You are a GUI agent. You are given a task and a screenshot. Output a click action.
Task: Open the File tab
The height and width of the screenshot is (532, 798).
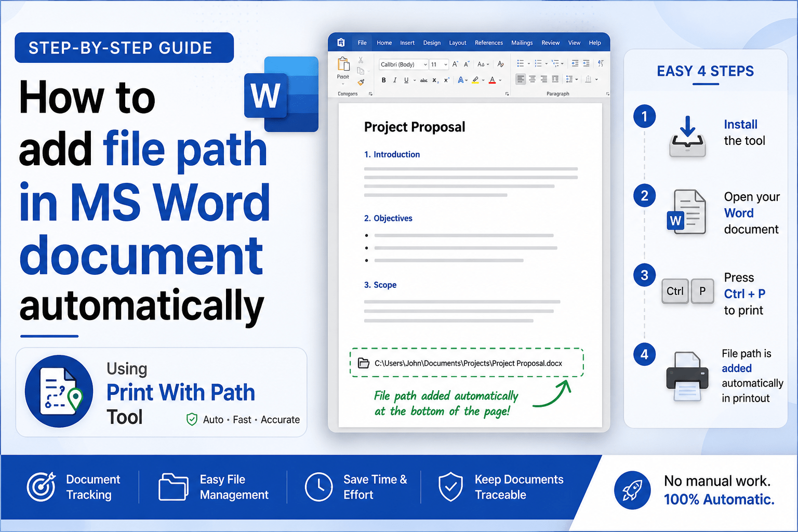click(362, 43)
